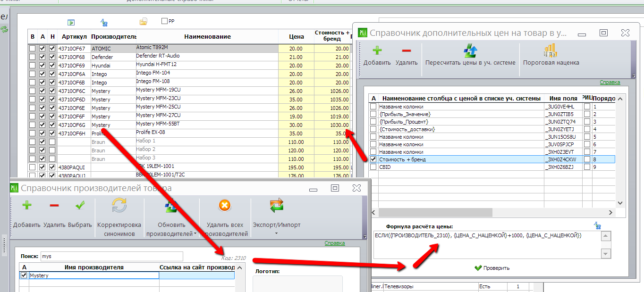This screenshot has width=644, height=292.
Task: Select Mystery MFM-19CU name cell
Action: (x=207, y=91)
